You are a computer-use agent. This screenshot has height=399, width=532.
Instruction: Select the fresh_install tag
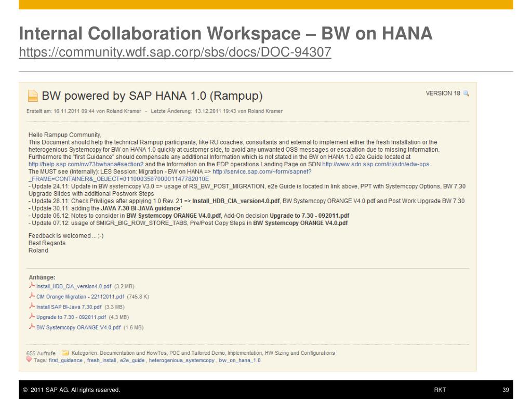pyautogui.click(x=101, y=361)
